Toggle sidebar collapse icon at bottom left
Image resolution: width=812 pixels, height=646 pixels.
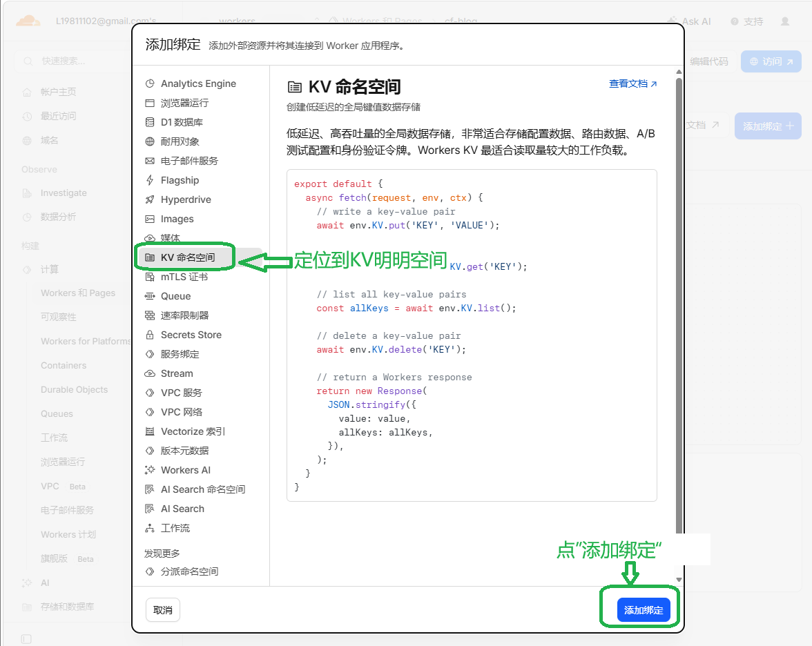coord(26,639)
